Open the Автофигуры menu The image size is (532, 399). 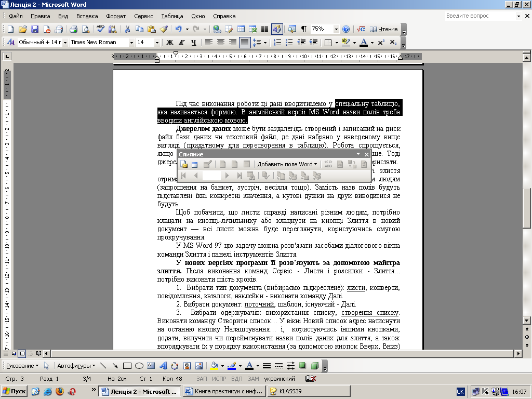[76, 366]
